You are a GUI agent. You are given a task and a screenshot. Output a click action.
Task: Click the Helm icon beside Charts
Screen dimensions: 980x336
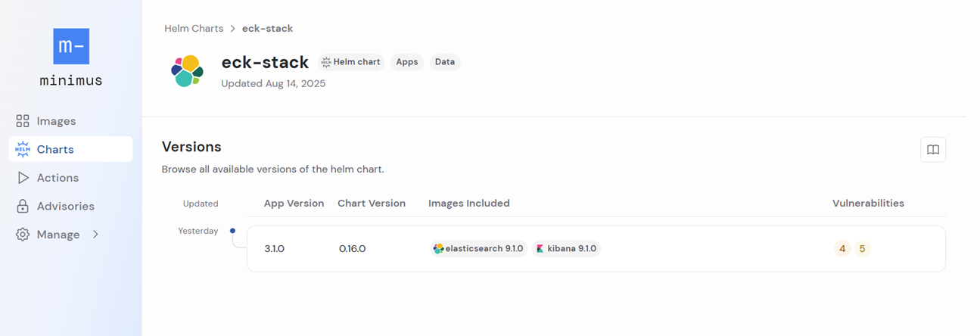[x=23, y=149]
